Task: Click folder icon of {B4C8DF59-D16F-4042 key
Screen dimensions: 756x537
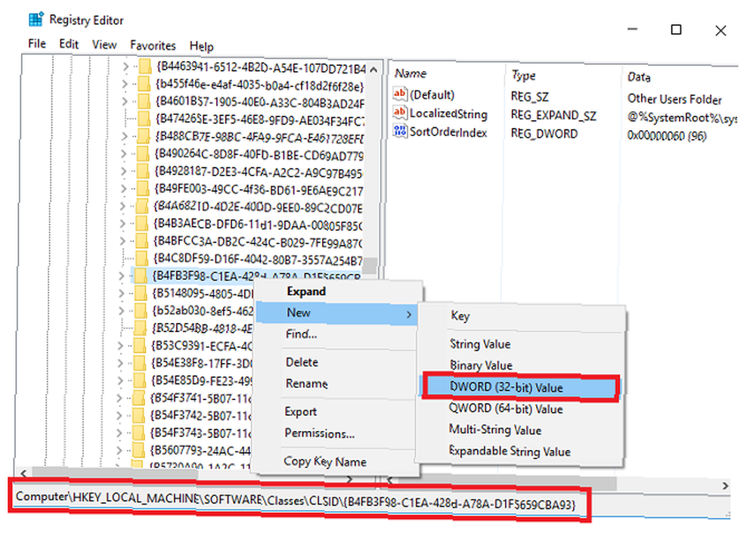Action: (x=142, y=258)
